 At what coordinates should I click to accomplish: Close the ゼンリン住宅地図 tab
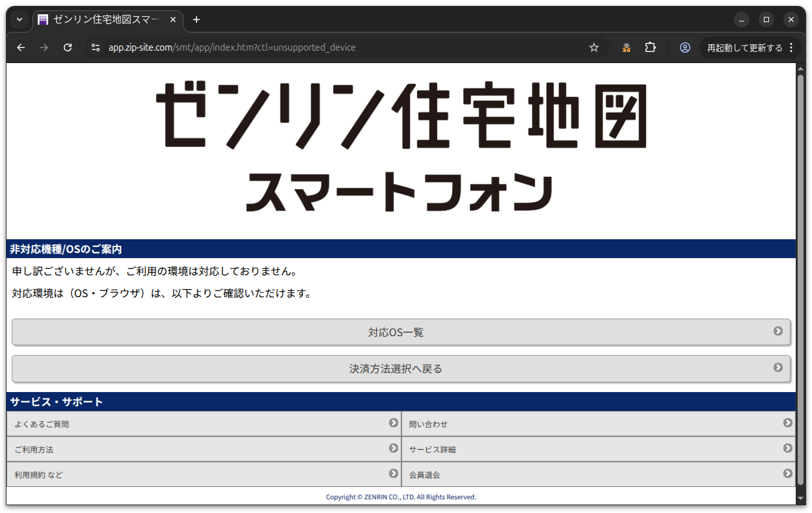[173, 20]
